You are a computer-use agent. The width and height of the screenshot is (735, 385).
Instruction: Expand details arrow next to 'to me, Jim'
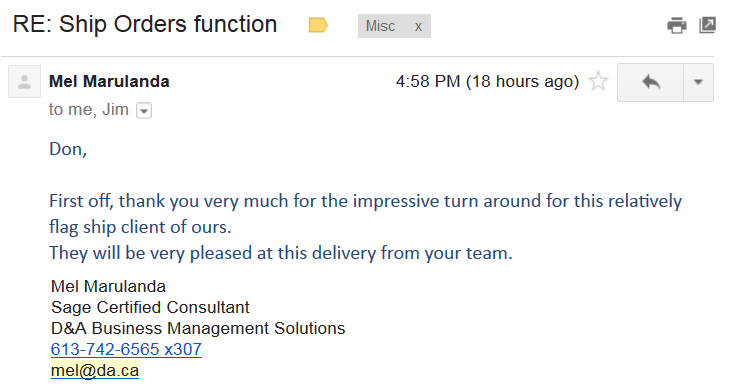tap(144, 111)
